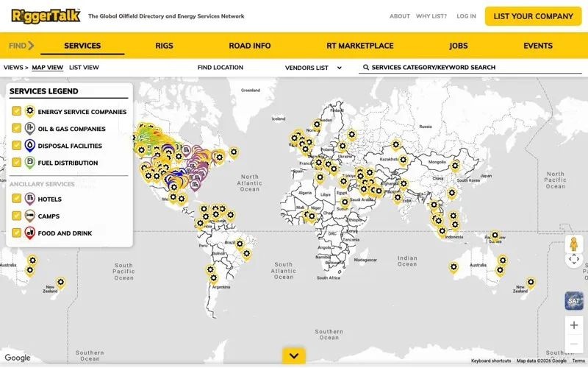This screenshot has height=368, width=588.
Task: Open the WHY LIST? page
Action: coord(431,16)
